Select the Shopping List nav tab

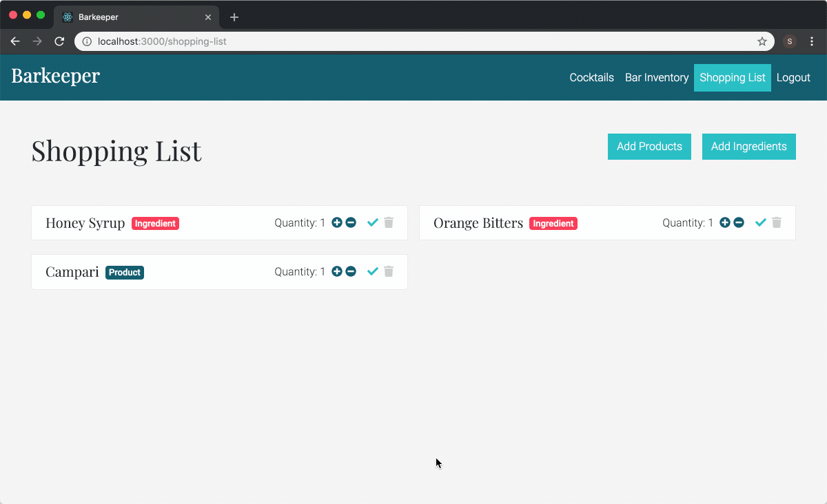click(732, 78)
